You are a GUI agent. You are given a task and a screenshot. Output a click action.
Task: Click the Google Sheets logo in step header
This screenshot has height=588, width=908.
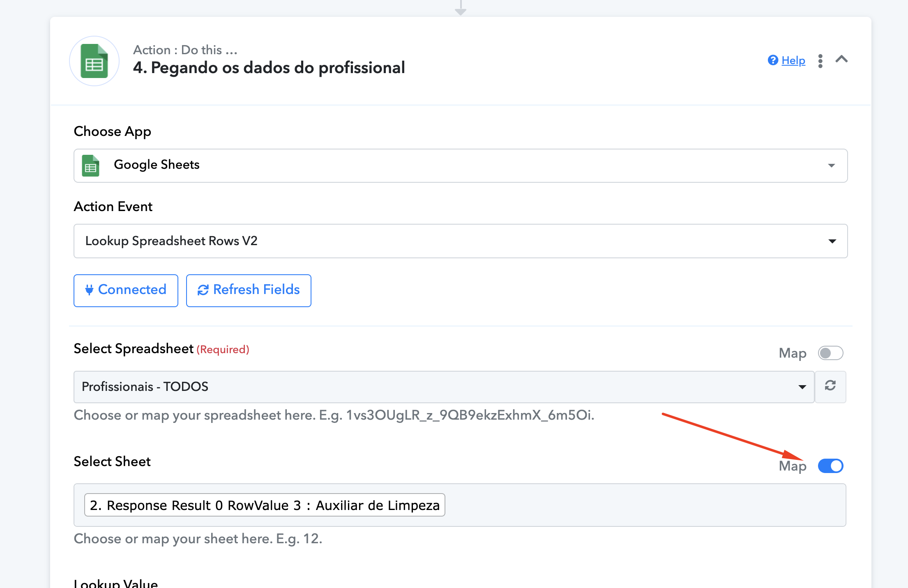[x=94, y=61]
